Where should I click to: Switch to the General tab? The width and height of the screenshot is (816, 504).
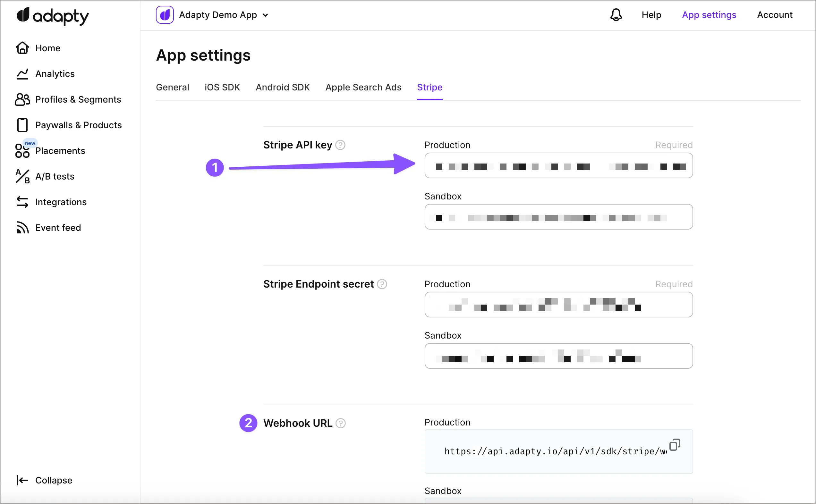172,87
